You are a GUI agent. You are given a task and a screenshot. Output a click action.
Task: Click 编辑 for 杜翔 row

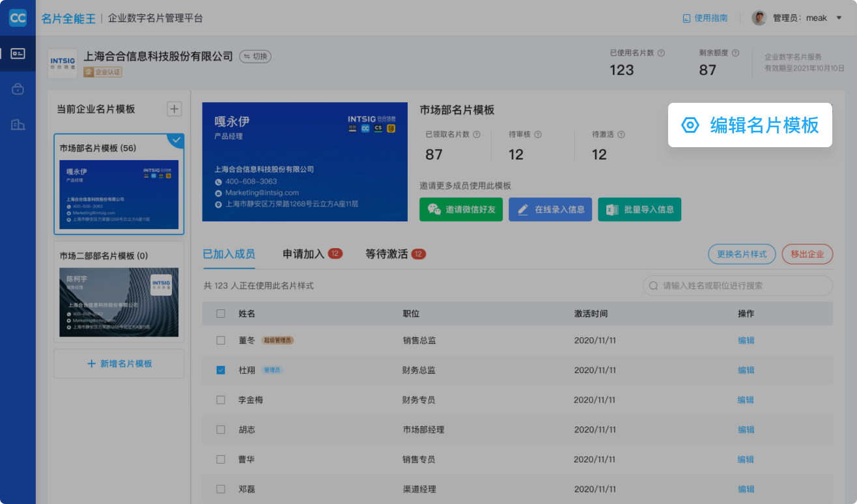pyautogui.click(x=746, y=371)
